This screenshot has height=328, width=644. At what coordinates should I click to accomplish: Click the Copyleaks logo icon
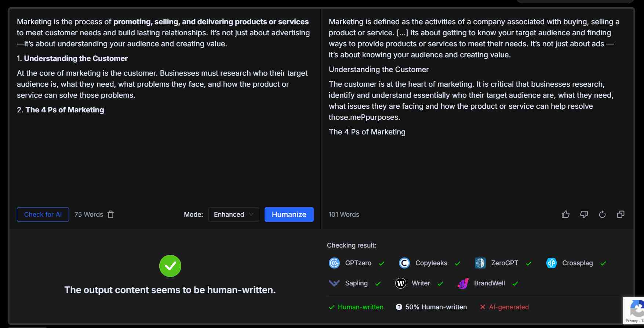404,263
